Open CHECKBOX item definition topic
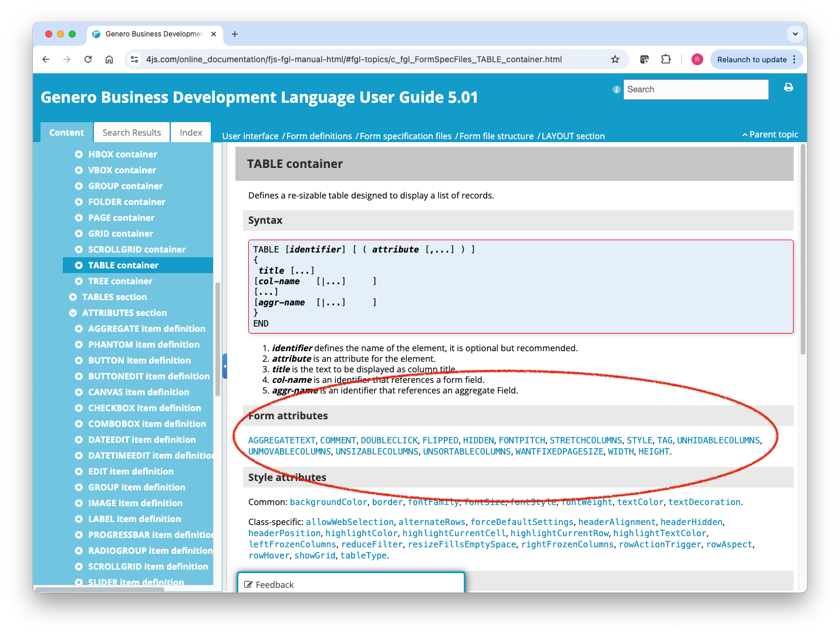Screen dimensions: 840x636 point(144,408)
